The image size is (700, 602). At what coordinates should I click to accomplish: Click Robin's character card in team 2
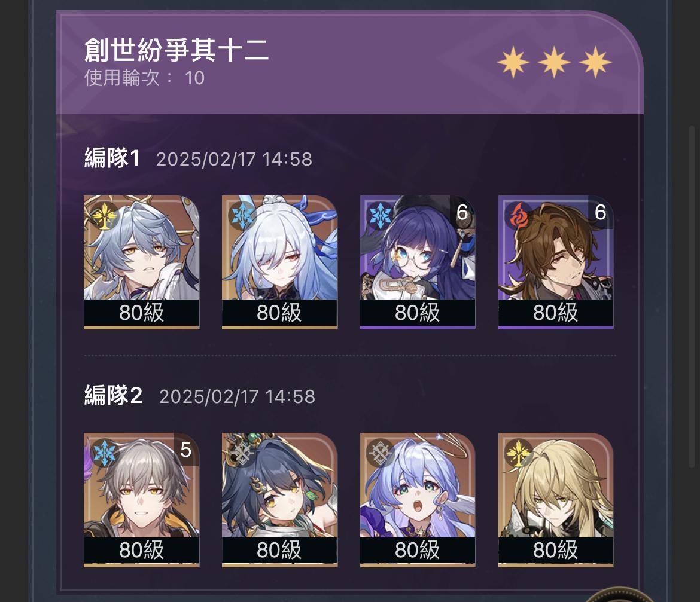point(418,500)
